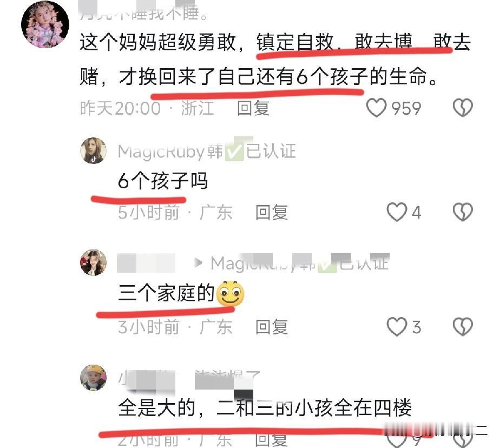Reply to the comment posted 2小时前
Screen dimensions: 499x448
pos(272,440)
